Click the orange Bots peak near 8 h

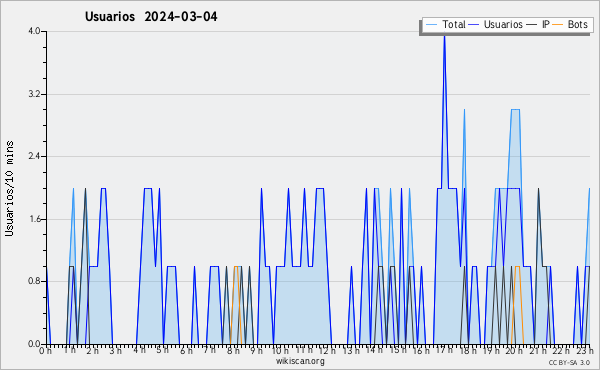tap(236, 267)
